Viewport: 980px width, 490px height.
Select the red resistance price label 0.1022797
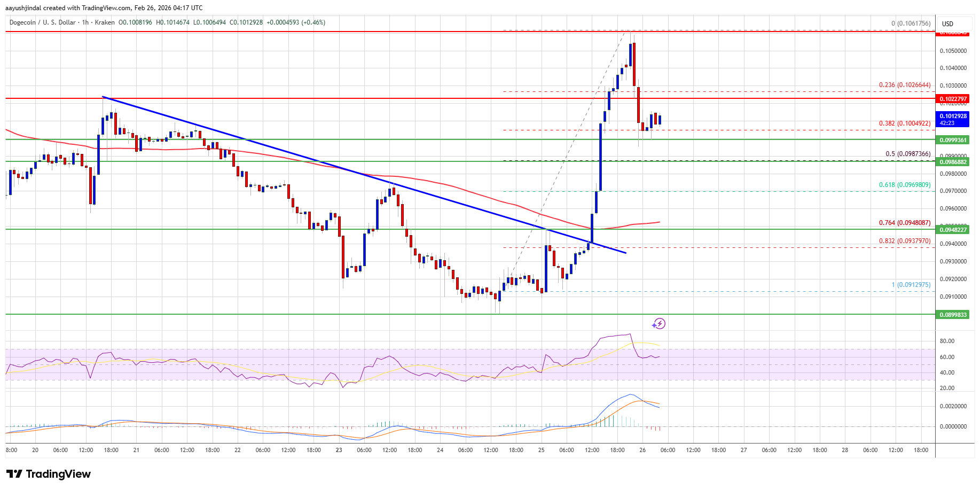(954, 99)
